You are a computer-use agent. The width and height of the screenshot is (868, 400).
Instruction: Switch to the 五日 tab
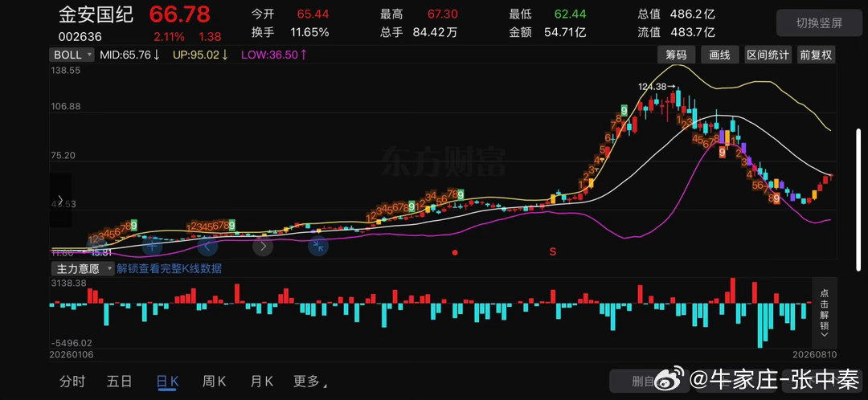click(120, 382)
